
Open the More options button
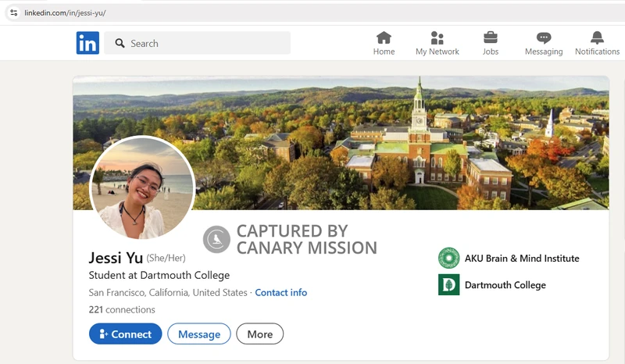[260, 334]
